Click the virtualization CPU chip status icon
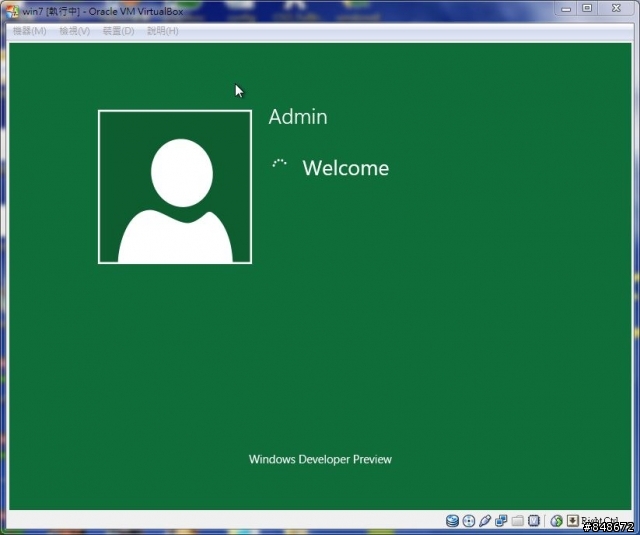 (534, 521)
